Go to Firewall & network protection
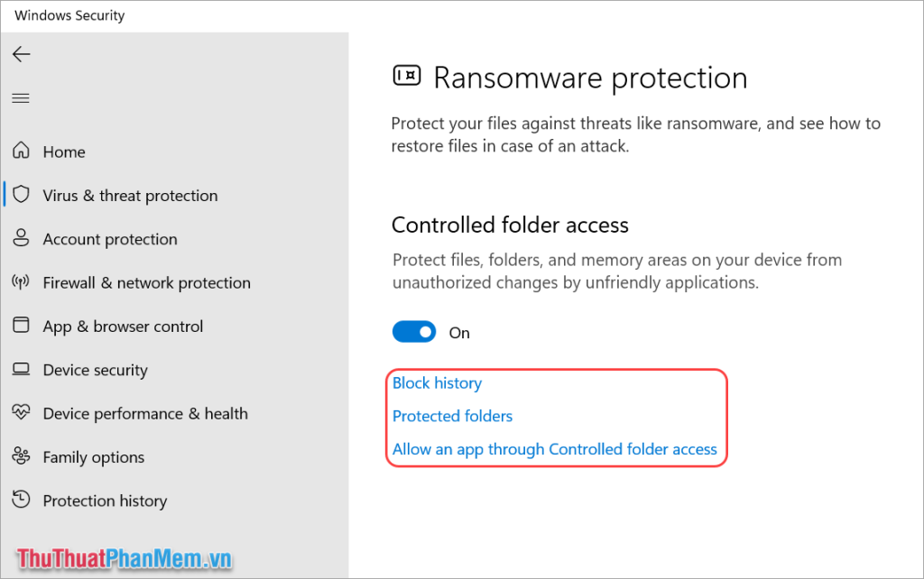The image size is (924, 579). point(146,283)
